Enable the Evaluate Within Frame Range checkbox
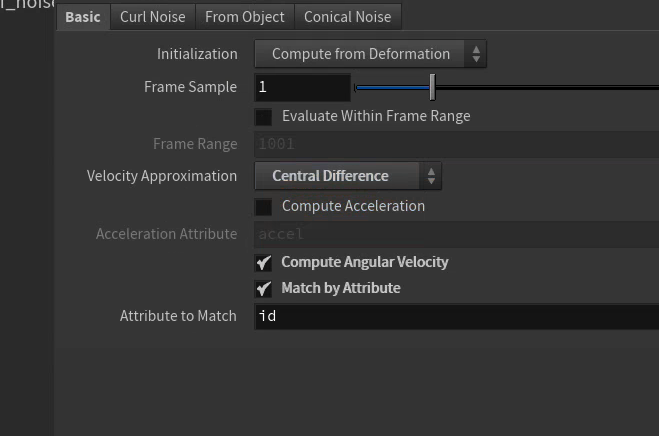 [264, 117]
